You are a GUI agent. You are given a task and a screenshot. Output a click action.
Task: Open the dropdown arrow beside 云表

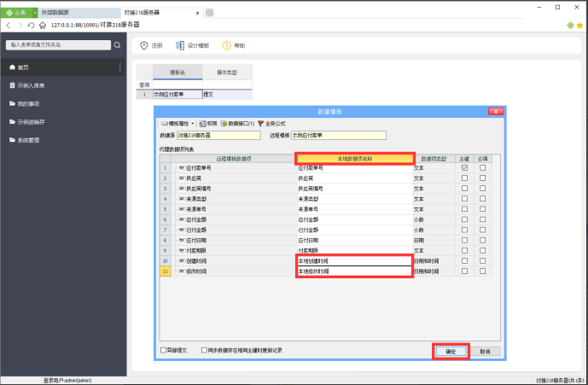coord(35,13)
